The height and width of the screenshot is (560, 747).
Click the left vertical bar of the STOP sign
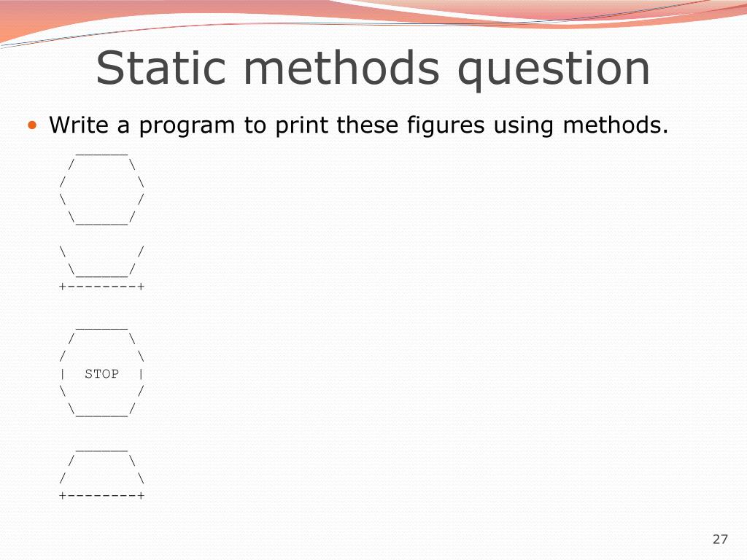coord(63,374)
